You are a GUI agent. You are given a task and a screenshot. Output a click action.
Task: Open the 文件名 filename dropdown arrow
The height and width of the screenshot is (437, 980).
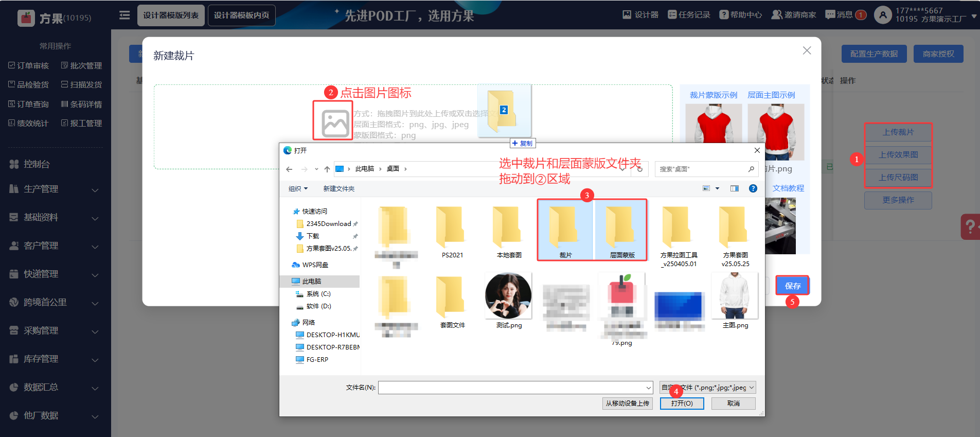[648, 388]
